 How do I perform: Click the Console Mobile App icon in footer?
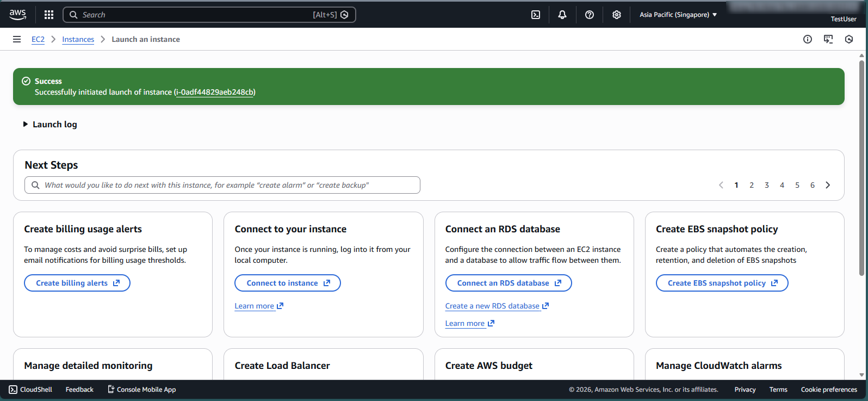pos(111,390)
